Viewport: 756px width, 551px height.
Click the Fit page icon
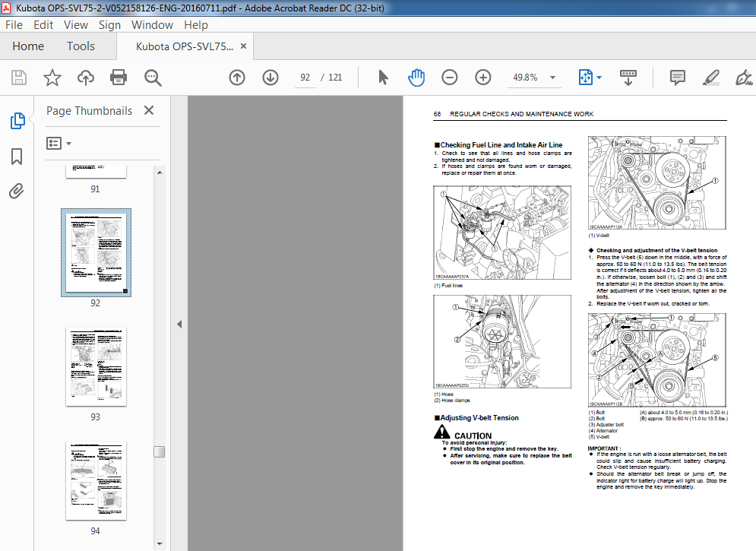coord(585,78)
